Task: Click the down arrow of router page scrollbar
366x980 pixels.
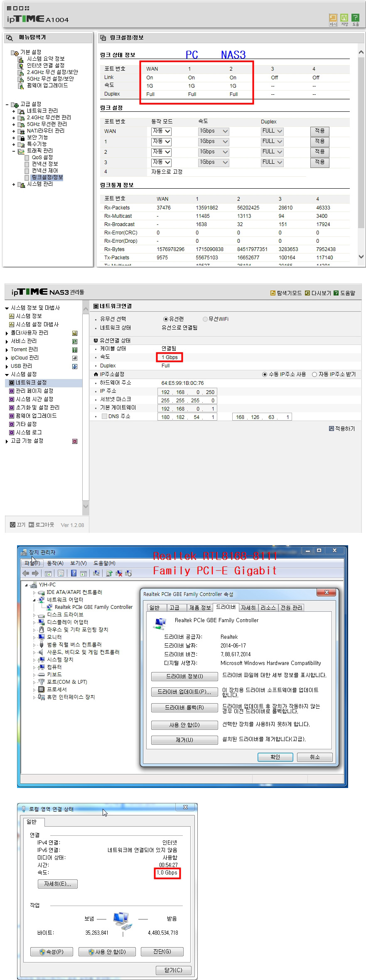Action: click(361, 257)
